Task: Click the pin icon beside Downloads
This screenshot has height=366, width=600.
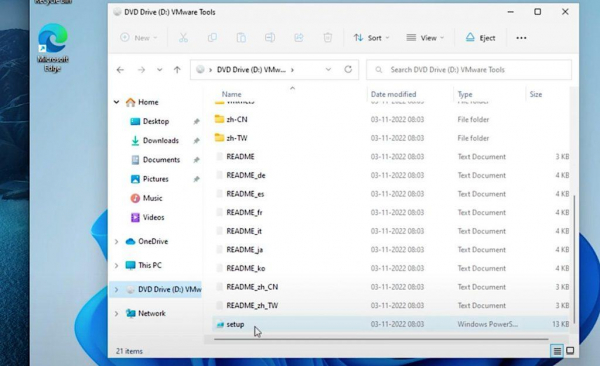Action: click(196, 141)
